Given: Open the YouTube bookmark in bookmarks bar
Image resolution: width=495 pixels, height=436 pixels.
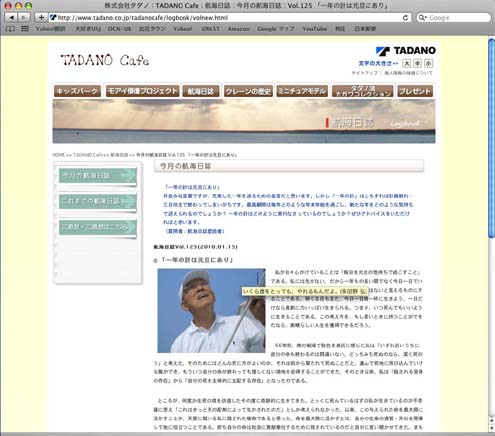Looking at the screenshot, I should tap(315, 29).
